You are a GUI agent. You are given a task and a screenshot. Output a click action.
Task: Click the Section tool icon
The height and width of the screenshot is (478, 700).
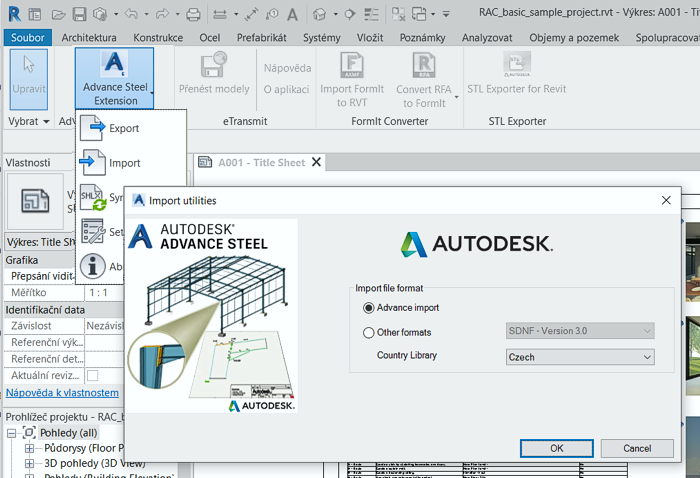(x=350, y=15)
